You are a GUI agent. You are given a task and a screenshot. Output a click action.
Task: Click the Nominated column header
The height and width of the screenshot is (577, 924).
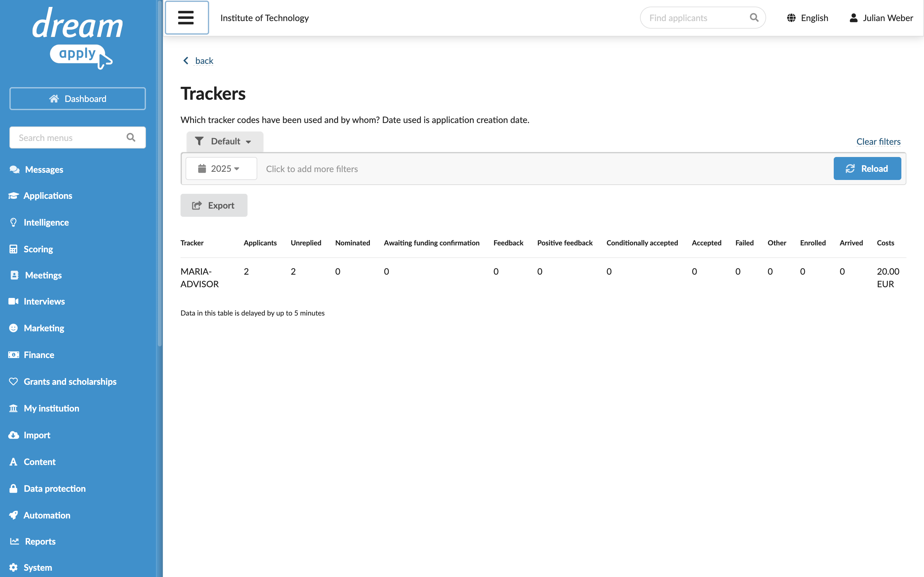[x=353, y=243]
